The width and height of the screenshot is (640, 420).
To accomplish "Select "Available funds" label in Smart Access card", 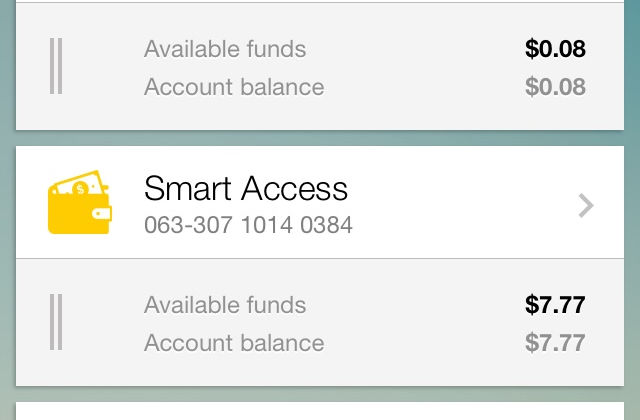I will 225,304.
